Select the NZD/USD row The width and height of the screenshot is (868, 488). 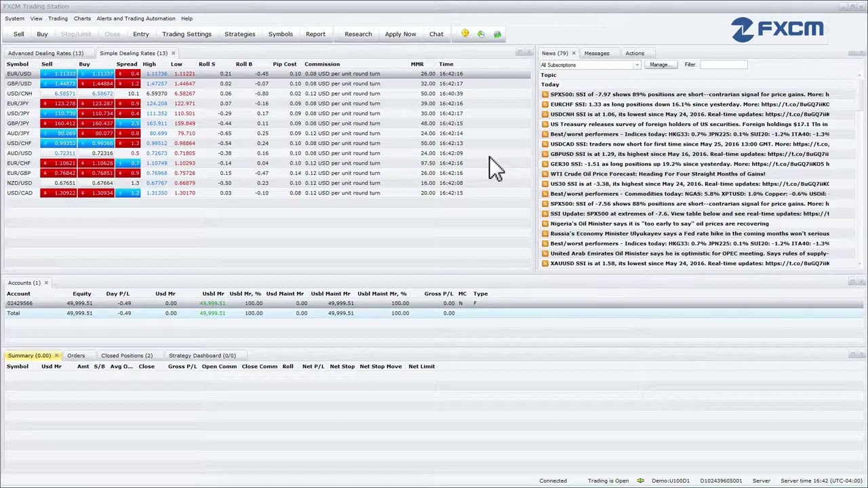click(268, 183)
